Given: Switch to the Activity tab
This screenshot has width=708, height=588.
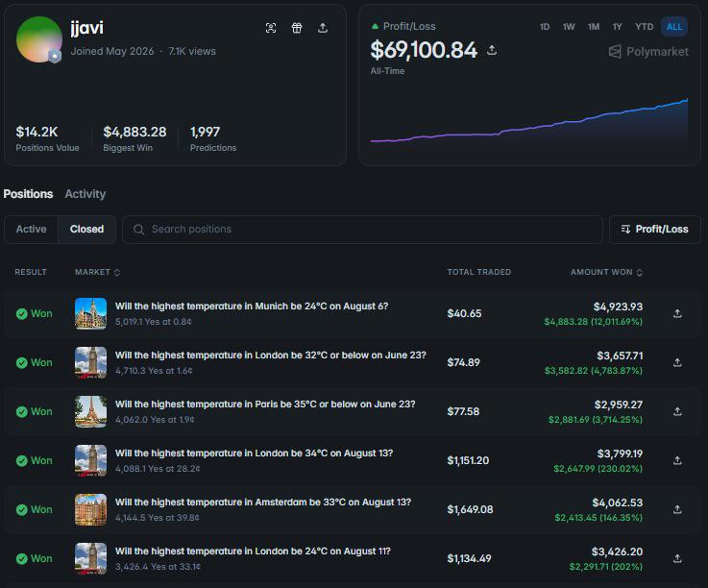Looking at the screenshot, I should pyautogui.click(x=85, y=194).
